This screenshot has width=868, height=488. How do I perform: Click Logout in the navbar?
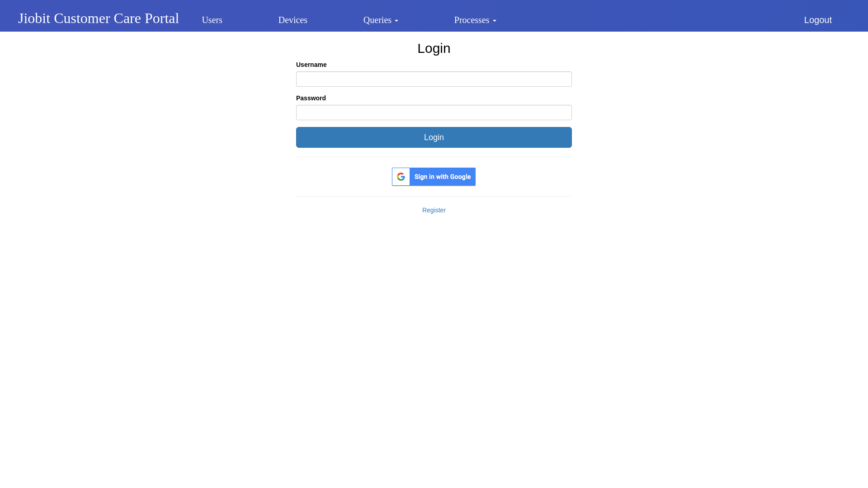click(x=818, y=20)
